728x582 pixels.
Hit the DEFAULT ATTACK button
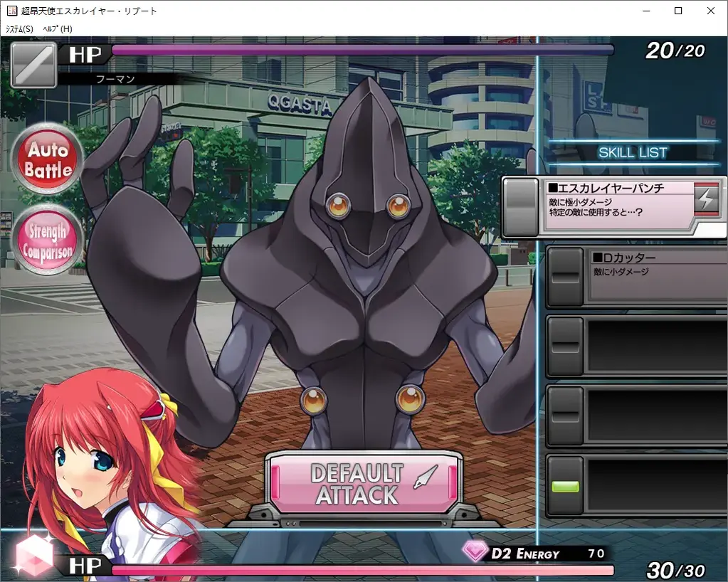point(364,484)
